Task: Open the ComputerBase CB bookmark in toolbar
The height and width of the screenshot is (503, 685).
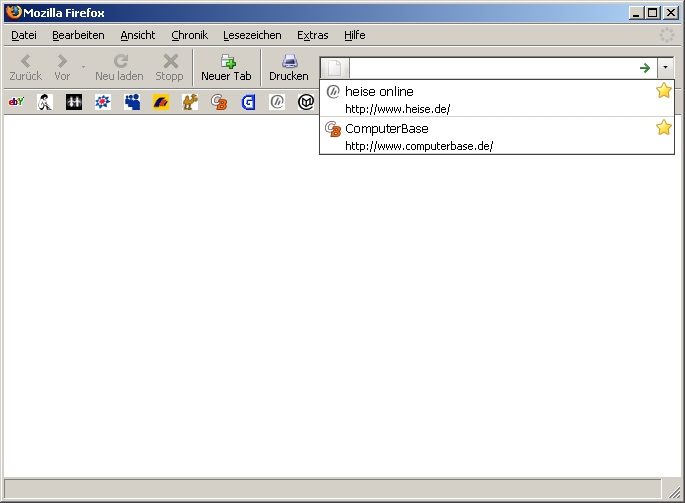Action: [219, 102]
